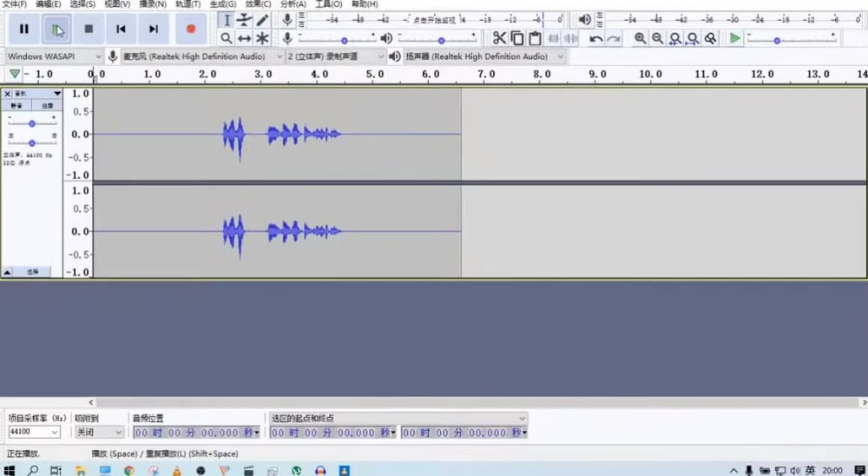Viewport: 868px width, 476px height.
Task: Click the Trim audio outside selection icon
Action: (x=552, y=38)
